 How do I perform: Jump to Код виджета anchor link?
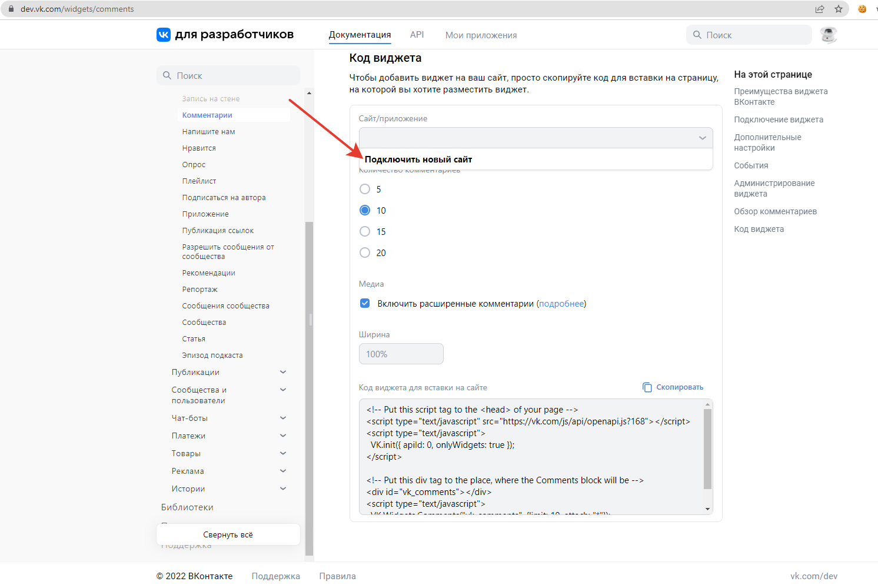(759, 229)
